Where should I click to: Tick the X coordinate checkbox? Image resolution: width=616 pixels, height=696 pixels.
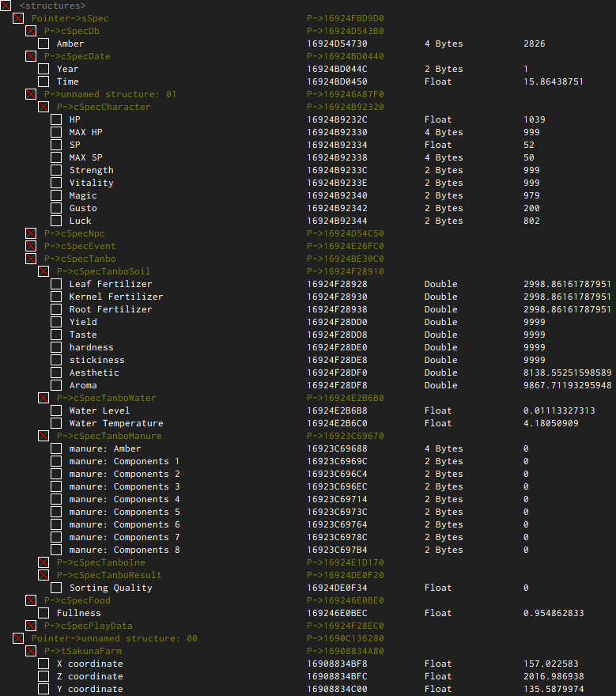[43, 664]
